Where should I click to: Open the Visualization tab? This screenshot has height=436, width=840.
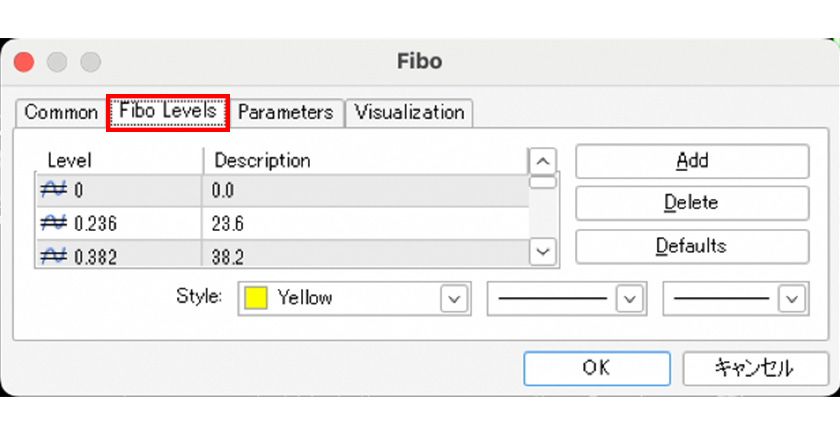click(x=409, y=112)
